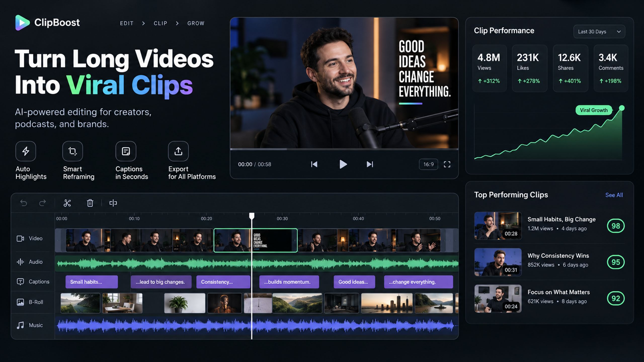Select the "...lead to big changes." caption

click(161, 282)
